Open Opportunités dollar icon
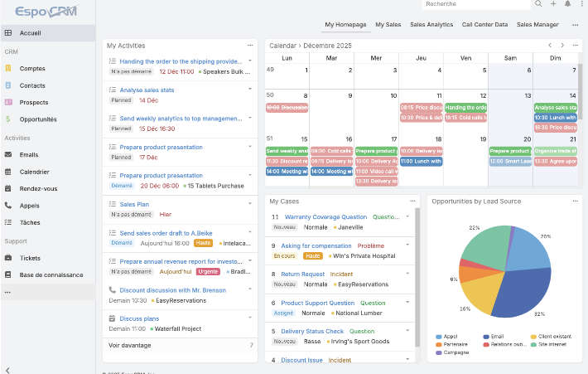 [x=8, y=119]
